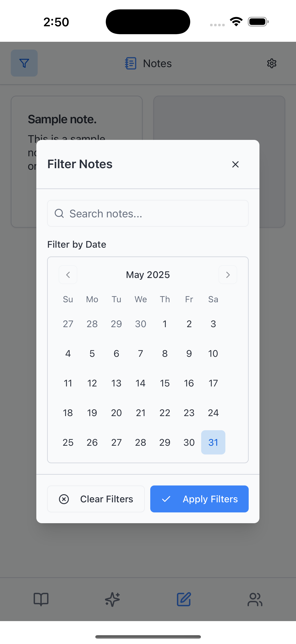
Task: Deselect the highlighted date 31
Action: (x=213, y=442)
